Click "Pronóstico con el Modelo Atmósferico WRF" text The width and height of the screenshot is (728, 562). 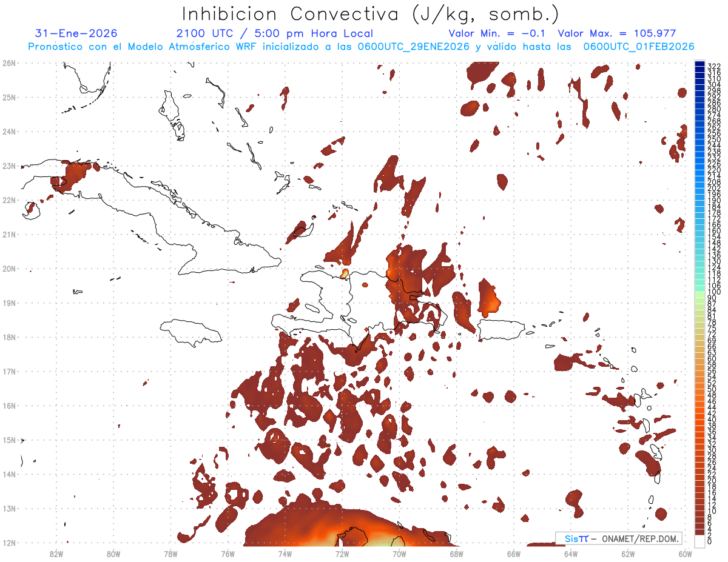tap(143, 47)
